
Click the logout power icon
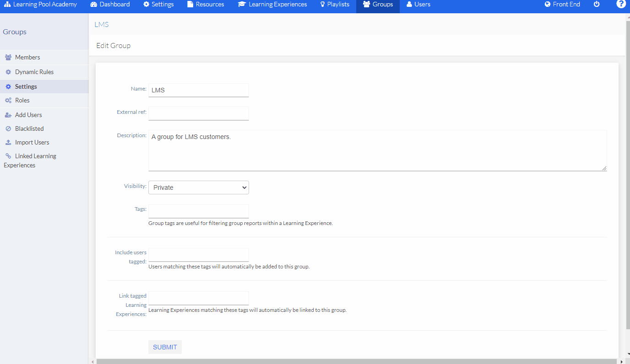tap(597, 4)
